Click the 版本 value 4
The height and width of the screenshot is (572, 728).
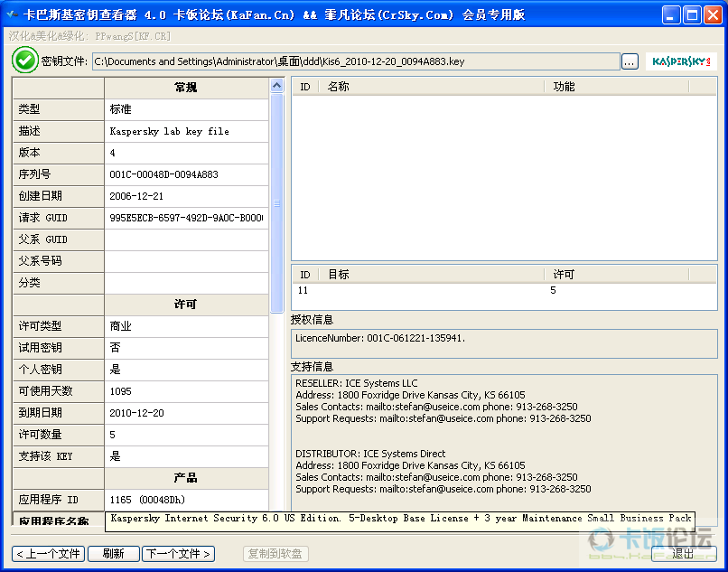pos(186,153)
